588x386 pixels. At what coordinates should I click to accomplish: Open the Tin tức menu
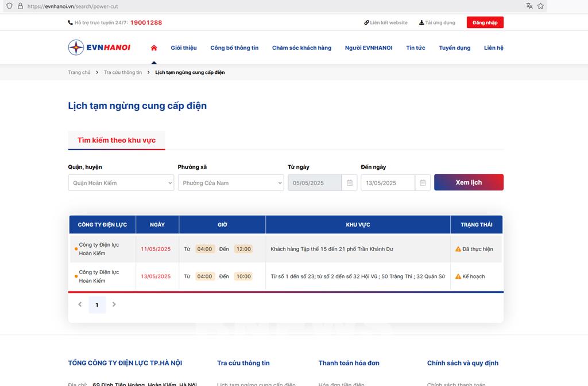(416, 48)
